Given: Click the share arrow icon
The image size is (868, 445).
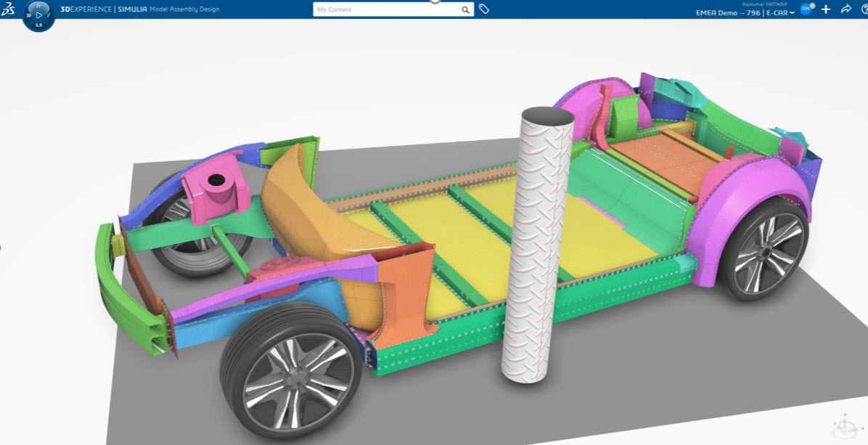Looking at the screenshot, I should pyautogui.click(x=846, y=9).
